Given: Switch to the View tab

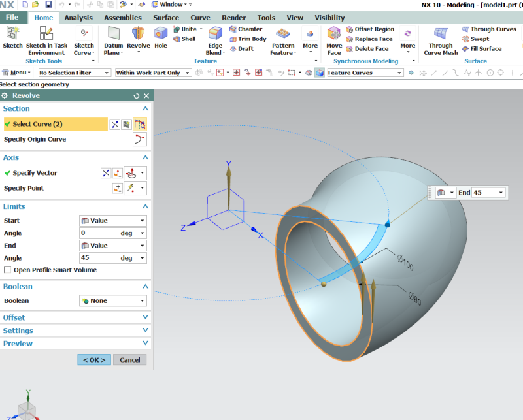Looking at the screenshot, I should pos(295,18).
